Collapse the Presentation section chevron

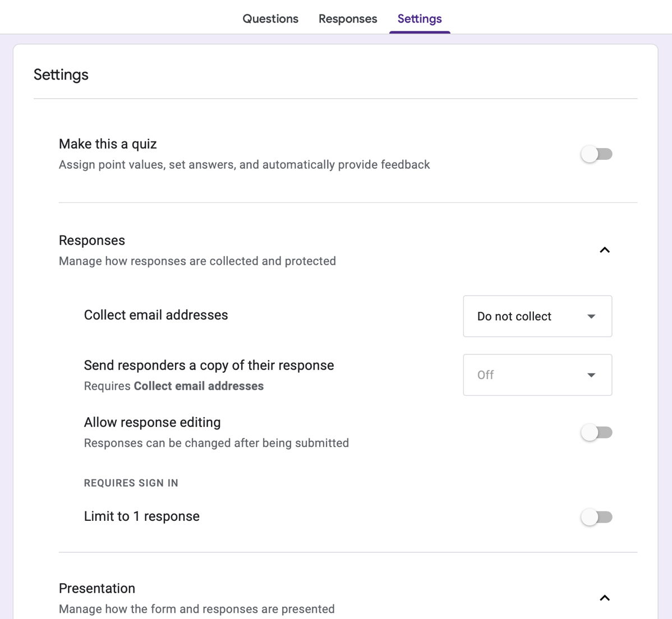(604, 598)
